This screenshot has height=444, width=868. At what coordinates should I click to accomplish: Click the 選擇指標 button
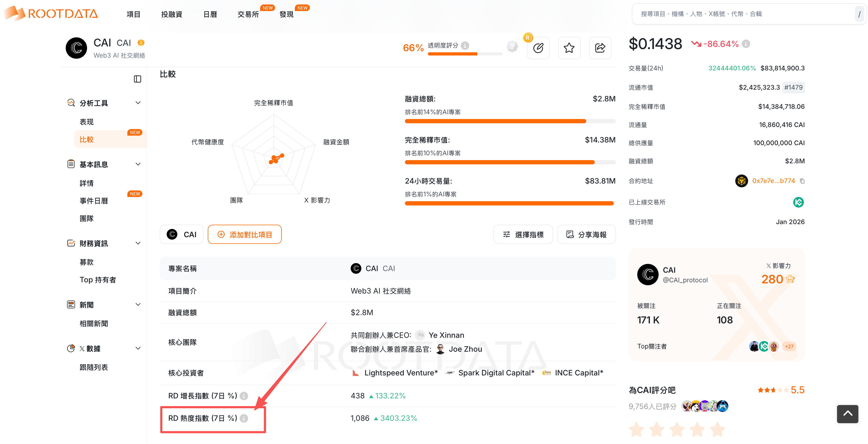tap(523, 234)
